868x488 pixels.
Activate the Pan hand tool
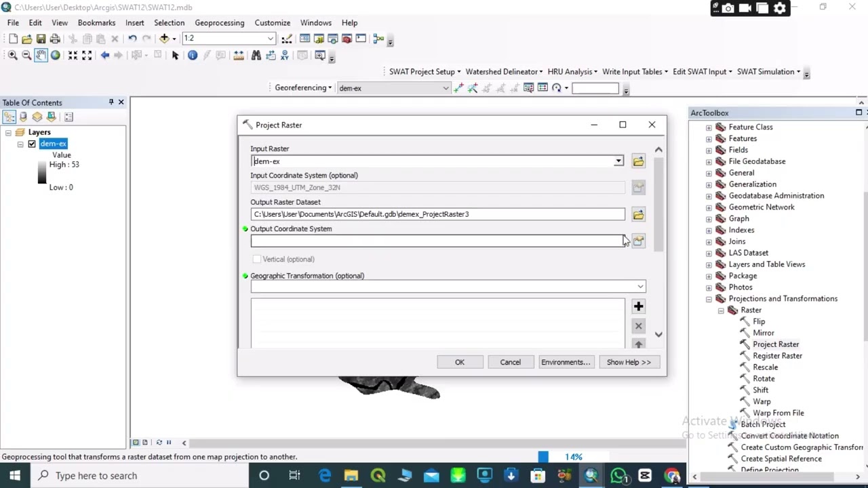point(41,56)
